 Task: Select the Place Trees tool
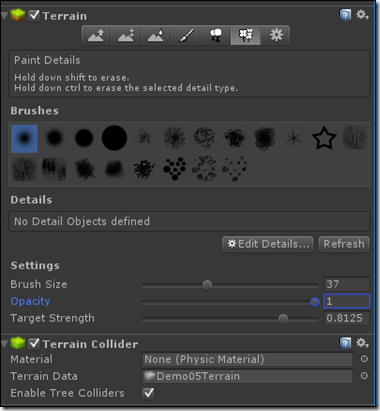pos(216,35)
